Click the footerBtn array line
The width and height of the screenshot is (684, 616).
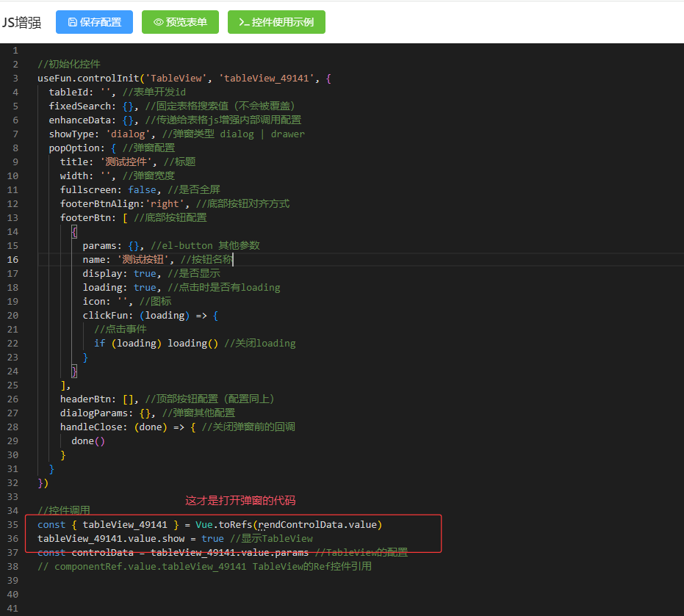[134, 217]
